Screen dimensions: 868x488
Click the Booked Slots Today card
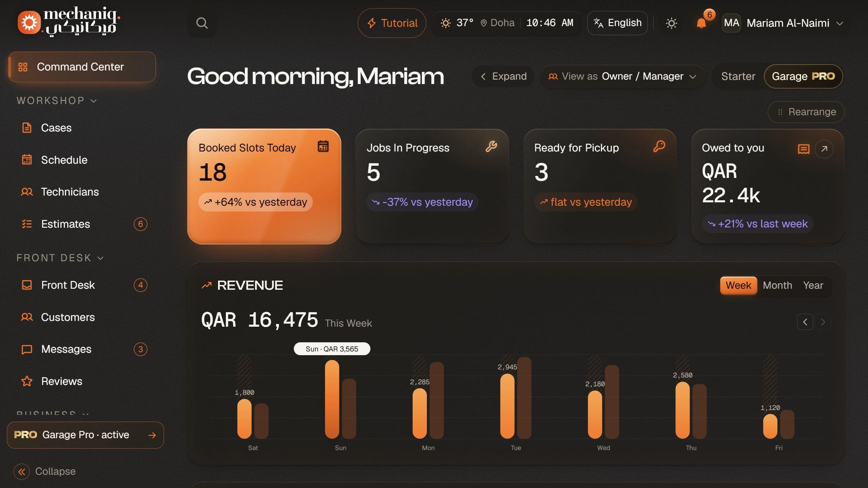pyautogui.click(x=264, y=186)
